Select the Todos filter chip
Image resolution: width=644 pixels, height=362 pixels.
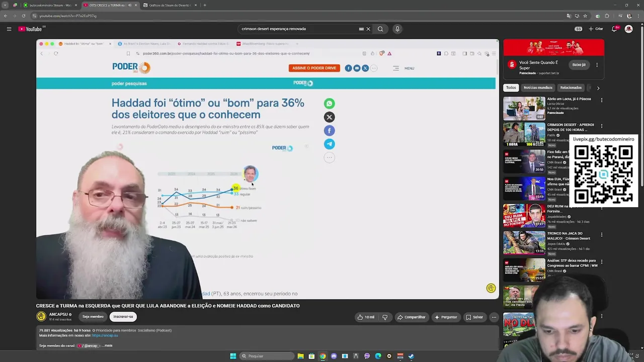(511, 87)
